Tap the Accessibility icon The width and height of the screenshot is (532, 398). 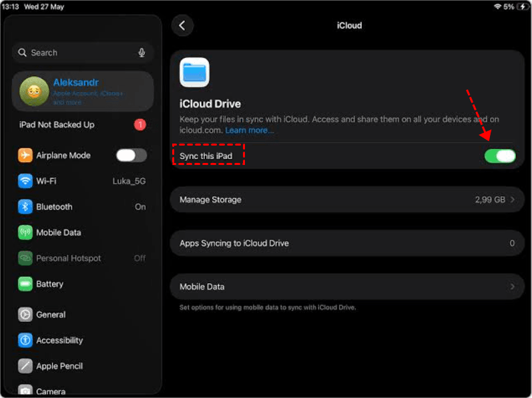click(x=25, y=340)
